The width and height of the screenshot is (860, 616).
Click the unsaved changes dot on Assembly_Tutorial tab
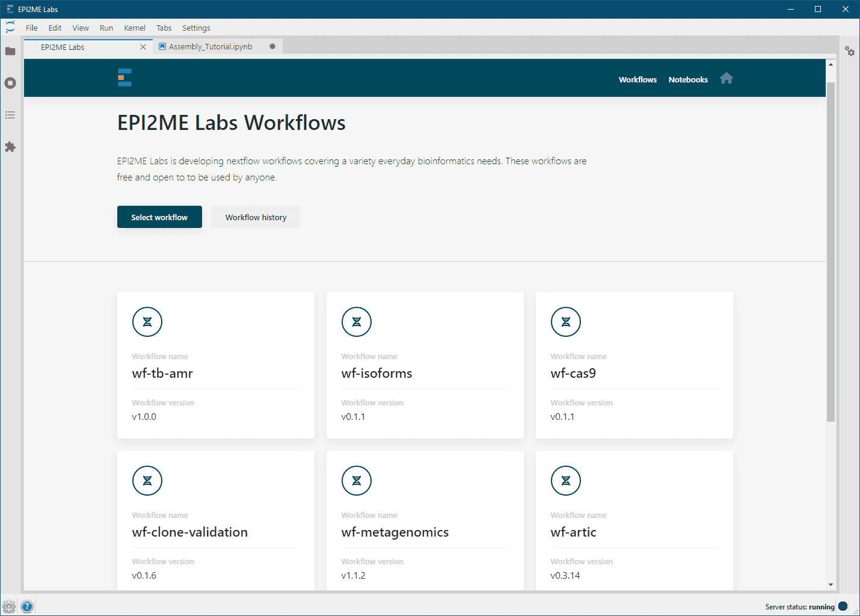[272, 46]
